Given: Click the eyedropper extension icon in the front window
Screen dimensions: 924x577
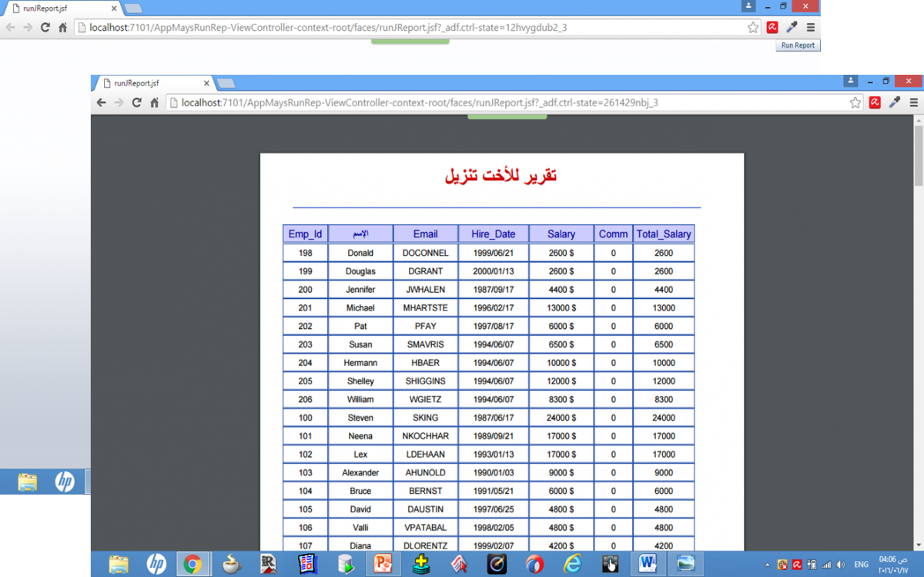Looking at the screenshot, I should pos(895,102).
